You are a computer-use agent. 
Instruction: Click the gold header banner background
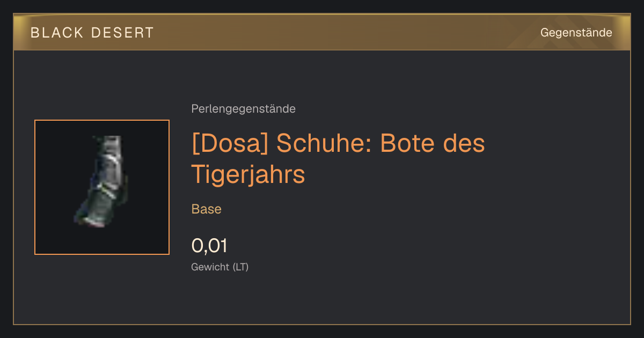coord(322,33)
